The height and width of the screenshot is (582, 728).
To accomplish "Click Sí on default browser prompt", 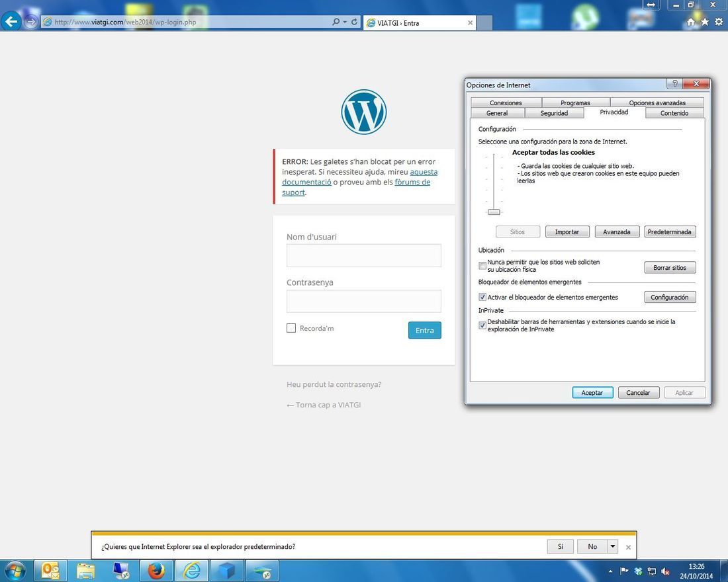I will tap(561, 547).
